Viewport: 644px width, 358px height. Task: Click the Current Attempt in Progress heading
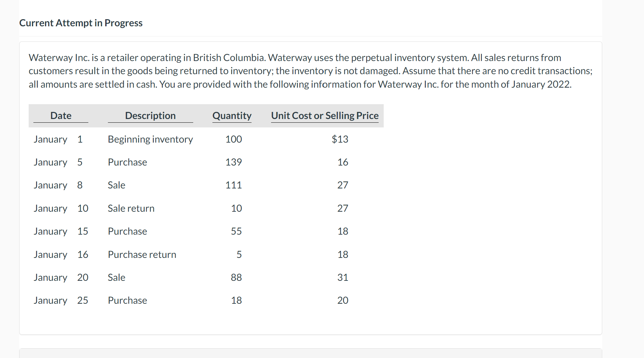81,23
